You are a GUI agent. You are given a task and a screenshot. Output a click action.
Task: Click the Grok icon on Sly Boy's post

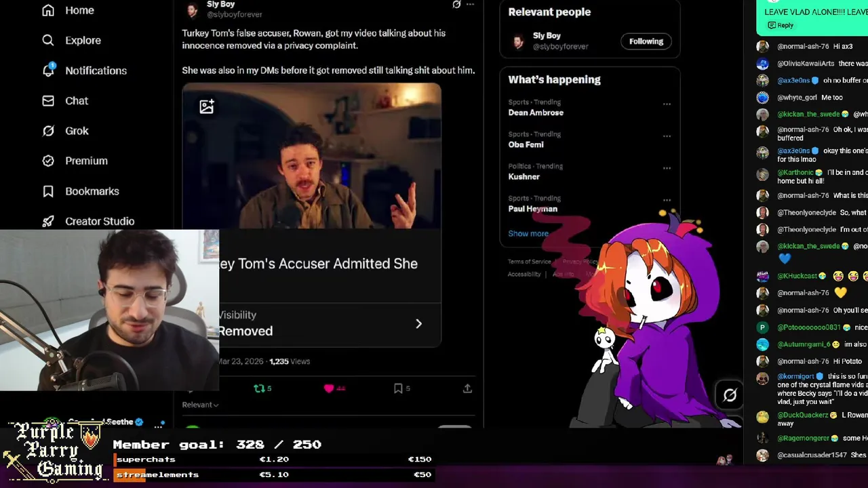point(456,4)
